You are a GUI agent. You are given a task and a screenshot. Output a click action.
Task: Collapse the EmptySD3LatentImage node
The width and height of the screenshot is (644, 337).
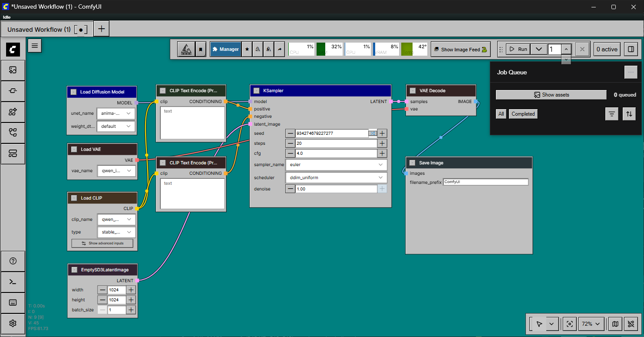click(x=74, y=270)
